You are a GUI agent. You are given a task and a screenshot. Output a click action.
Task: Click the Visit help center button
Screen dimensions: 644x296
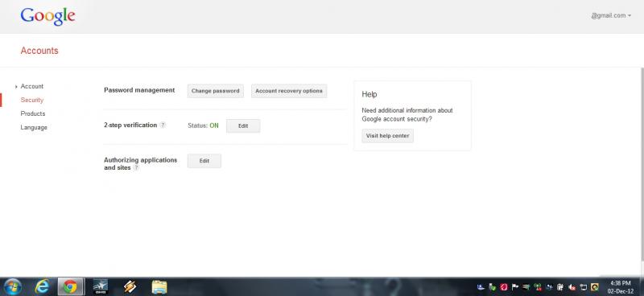point(387,136)
